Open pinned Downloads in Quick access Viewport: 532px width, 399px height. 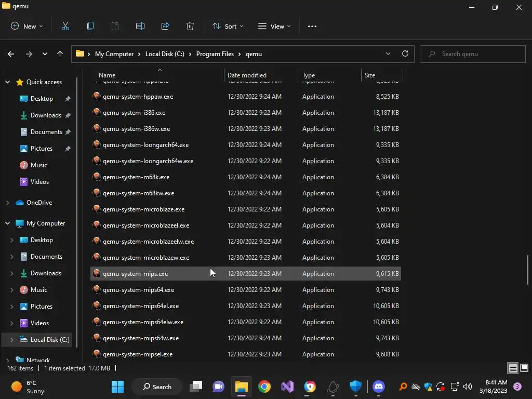[x=46, y=115]
